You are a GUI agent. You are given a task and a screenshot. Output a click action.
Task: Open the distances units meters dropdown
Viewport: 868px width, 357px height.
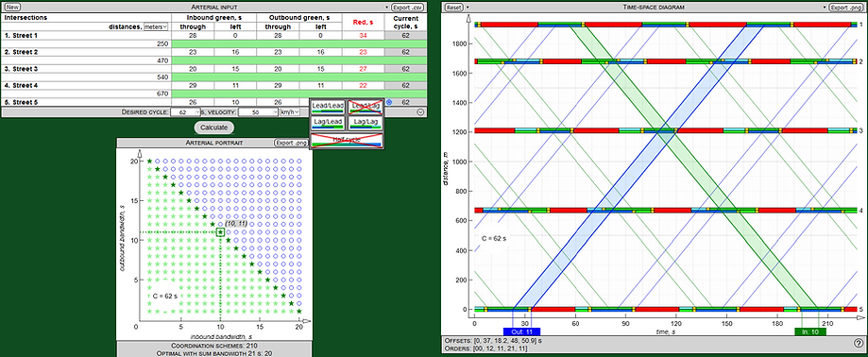coord(156,26)
